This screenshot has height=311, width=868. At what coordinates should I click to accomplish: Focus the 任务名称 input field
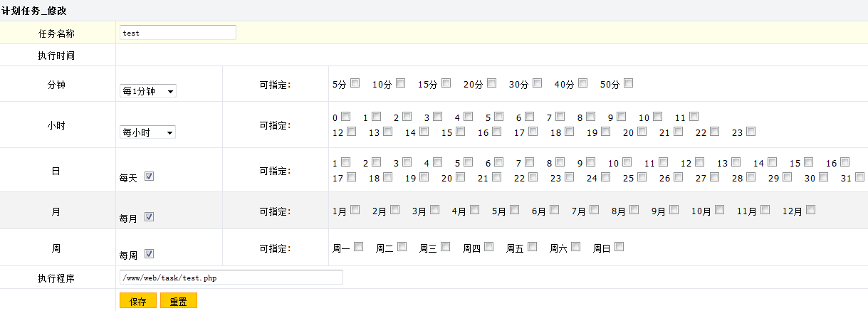(x=177, y=32)
